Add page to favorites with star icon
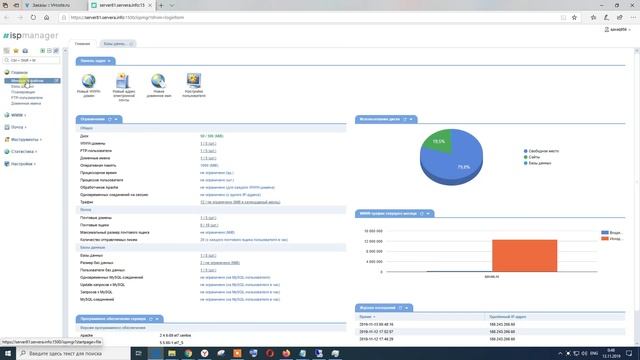640x360 pixels. 574,18
